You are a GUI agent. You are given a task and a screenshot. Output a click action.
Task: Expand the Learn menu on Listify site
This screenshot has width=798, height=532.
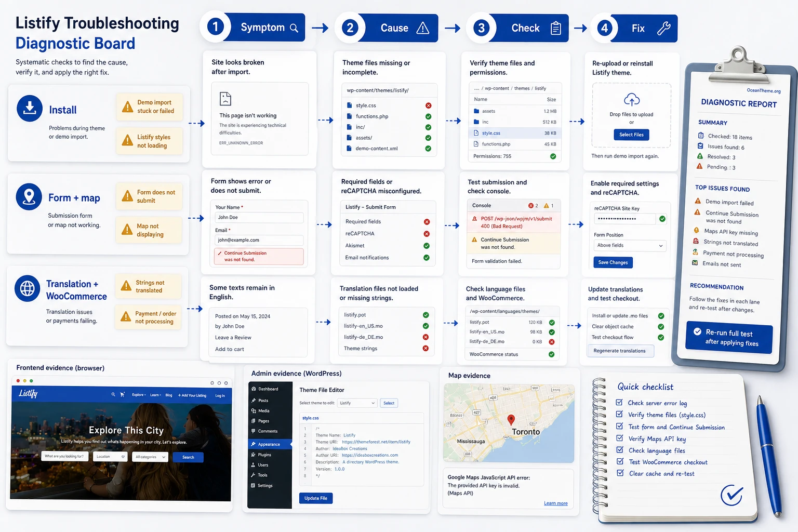pos(156,395)
